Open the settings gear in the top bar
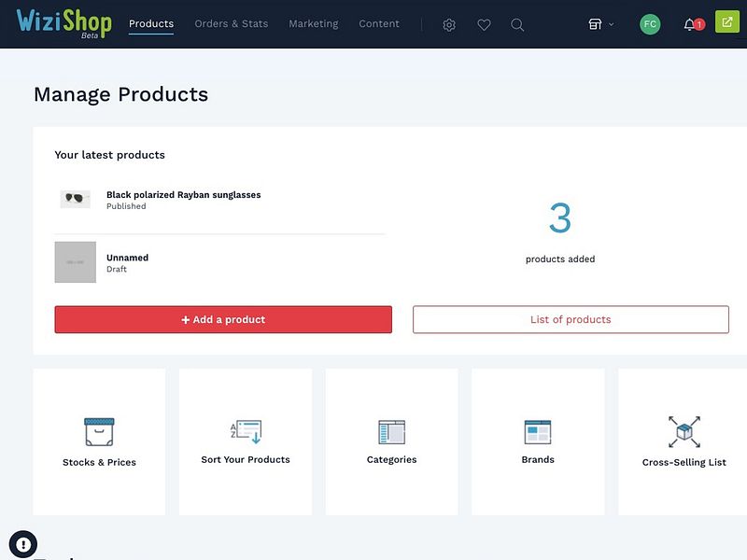This screenshot has height=560, width=747. [449, 24]
